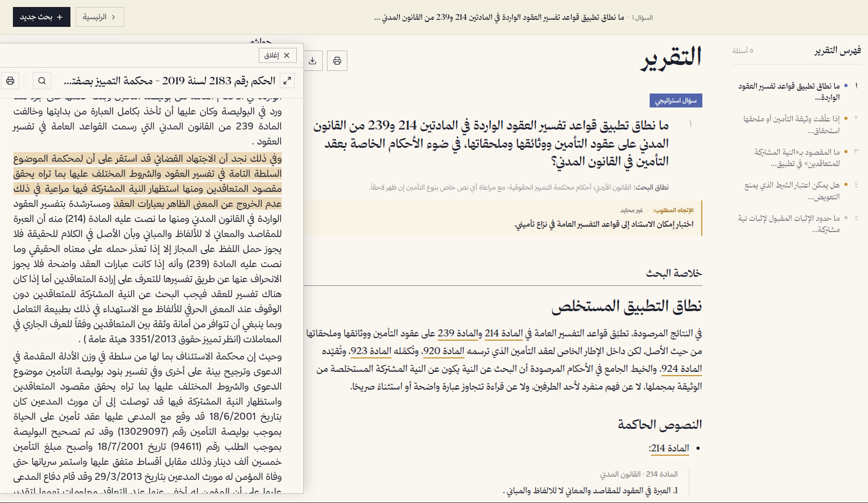Open المادة 214 under النصوص الحاكمة
Screen dimensions: 868x503
[670, 448]
